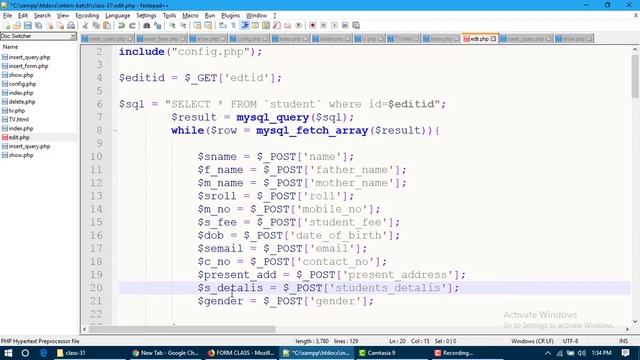Toggle word wrap toolbar button
640x360 pixels.
[x=223, y=26]
